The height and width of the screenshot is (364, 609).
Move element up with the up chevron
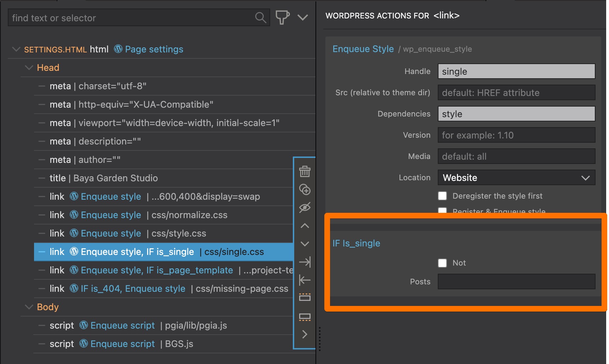pos(305,226)
